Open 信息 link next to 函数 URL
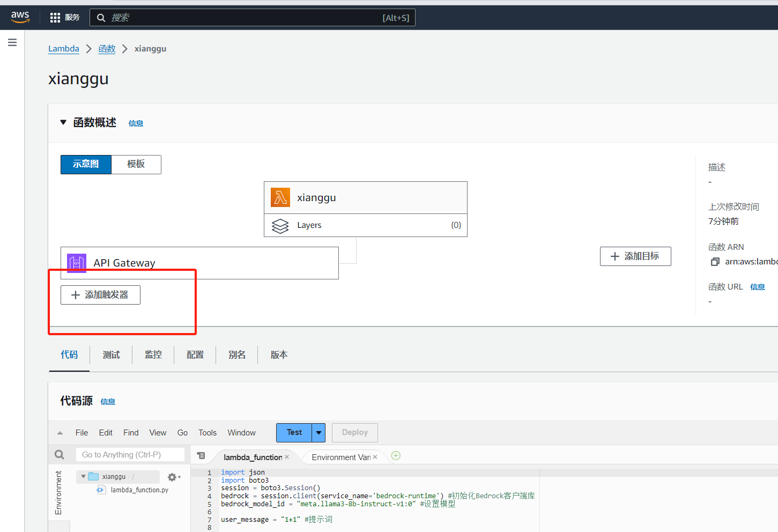Screen dimensions: 778x532 (758, 287)
